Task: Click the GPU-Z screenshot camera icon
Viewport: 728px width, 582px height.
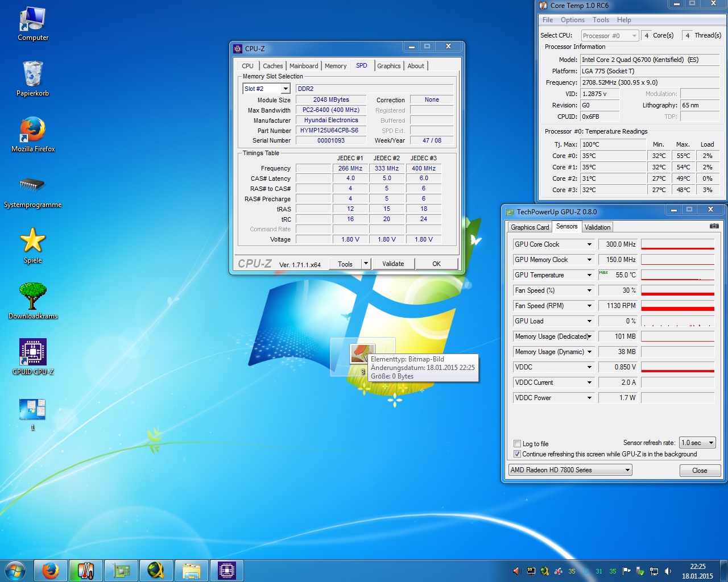Action: (x=714, y=226)
